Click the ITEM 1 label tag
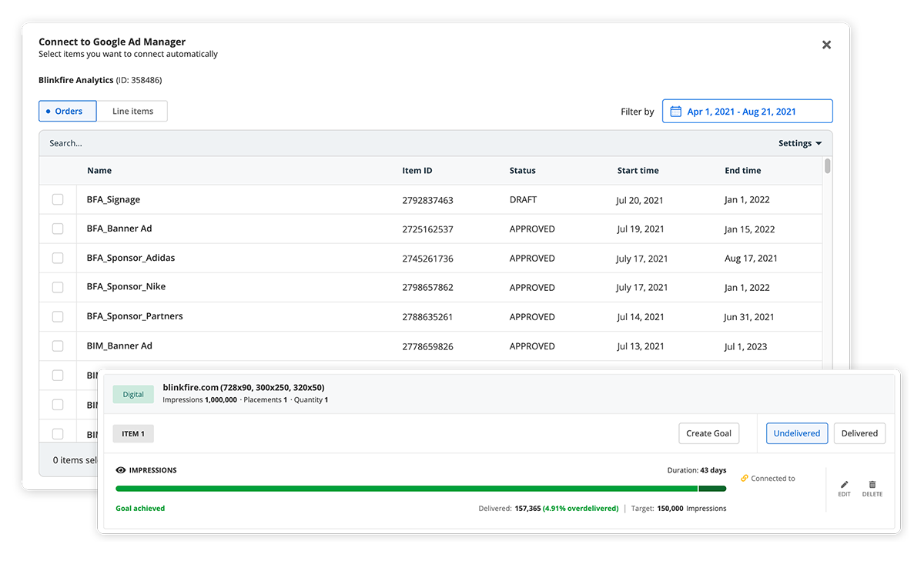 point(133,434)
